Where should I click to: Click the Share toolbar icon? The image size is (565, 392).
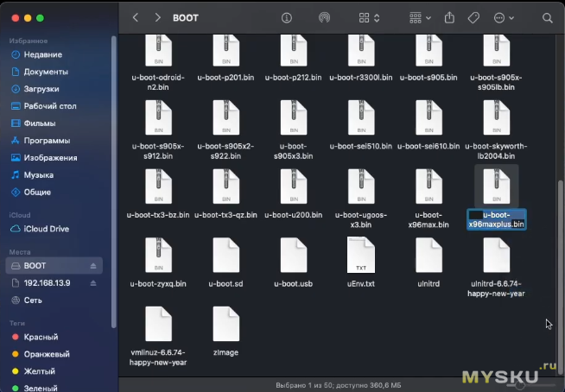click(449, 17)
